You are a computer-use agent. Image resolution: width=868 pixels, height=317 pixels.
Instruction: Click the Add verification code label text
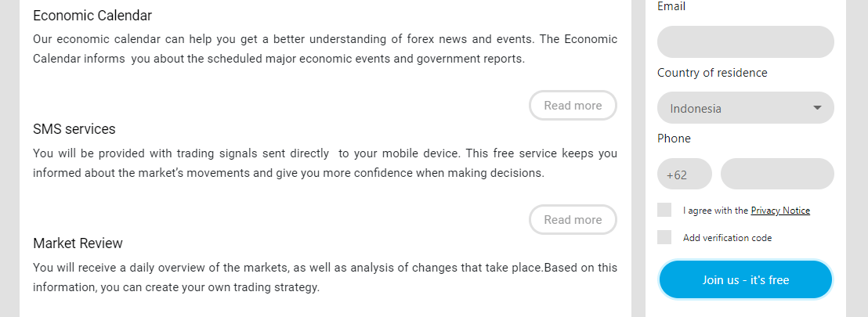727,238
